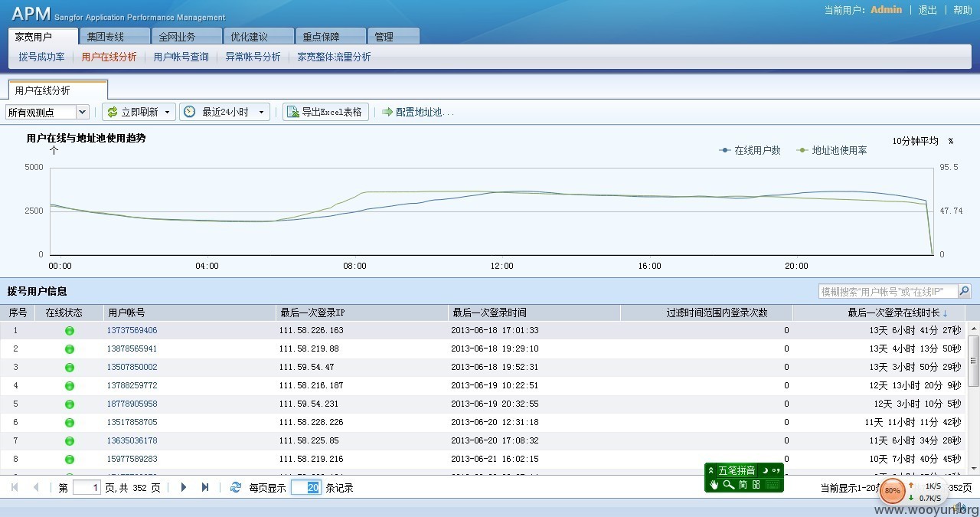Go to first page icon

coord(15,487)
